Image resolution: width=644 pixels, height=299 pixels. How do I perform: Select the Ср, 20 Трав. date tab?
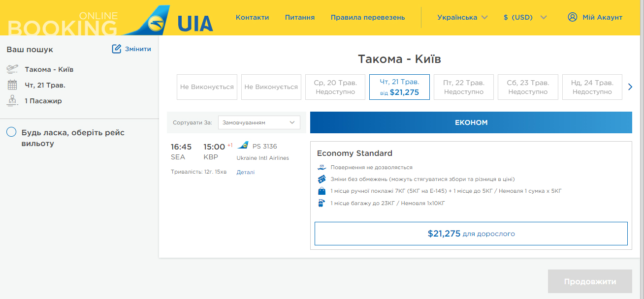click(335, 87)
